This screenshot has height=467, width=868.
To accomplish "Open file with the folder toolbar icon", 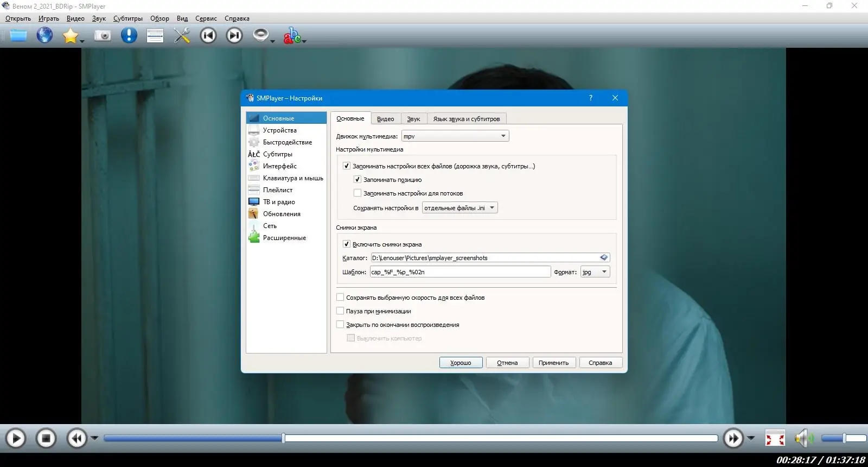I will click(x=18, y=36).
